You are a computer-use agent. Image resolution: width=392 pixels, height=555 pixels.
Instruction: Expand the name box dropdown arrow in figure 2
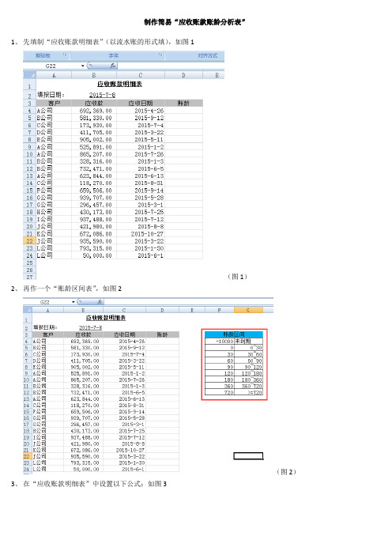coord(73,302)
